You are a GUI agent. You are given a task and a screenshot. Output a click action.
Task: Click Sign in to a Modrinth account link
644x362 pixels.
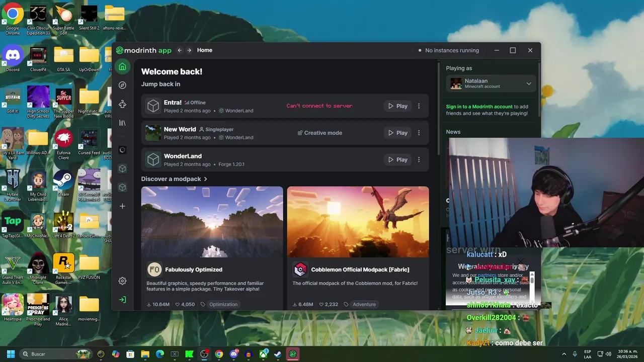pos(479,107)
